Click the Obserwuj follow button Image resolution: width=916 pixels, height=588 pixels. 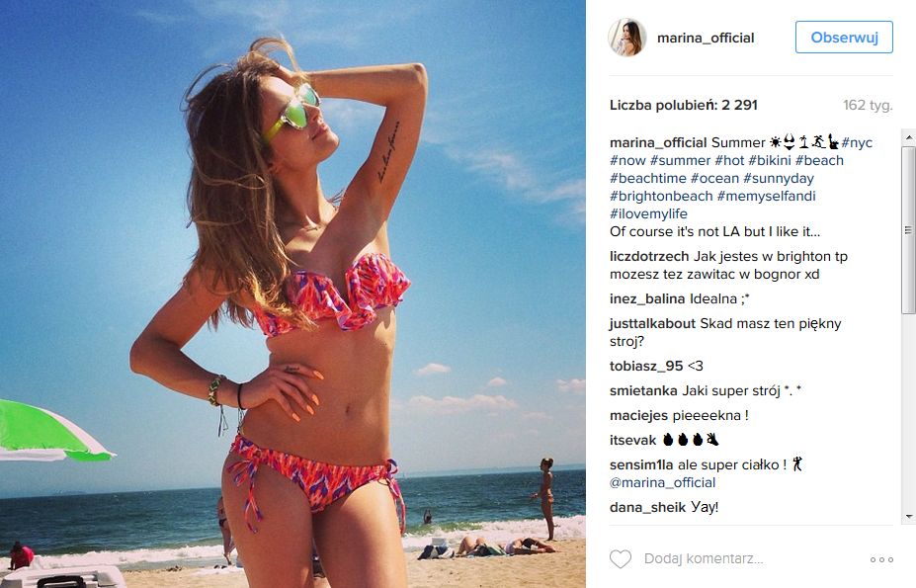click(844, 38)
